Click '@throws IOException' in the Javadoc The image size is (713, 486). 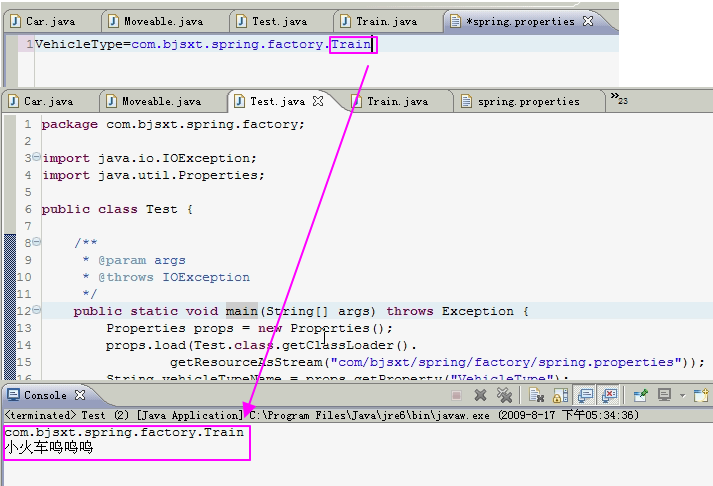tap(174, 277)
